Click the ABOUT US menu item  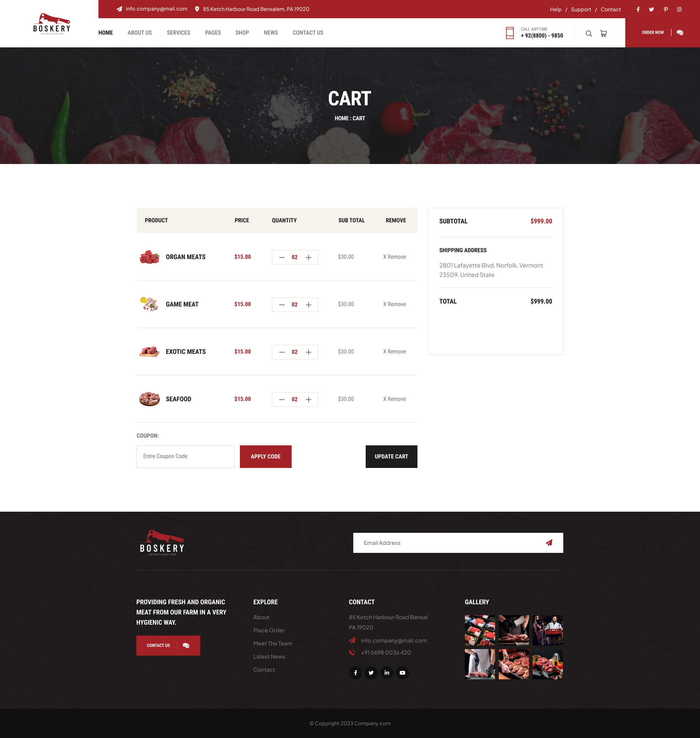pyautogui.click(x=140, y=32)
